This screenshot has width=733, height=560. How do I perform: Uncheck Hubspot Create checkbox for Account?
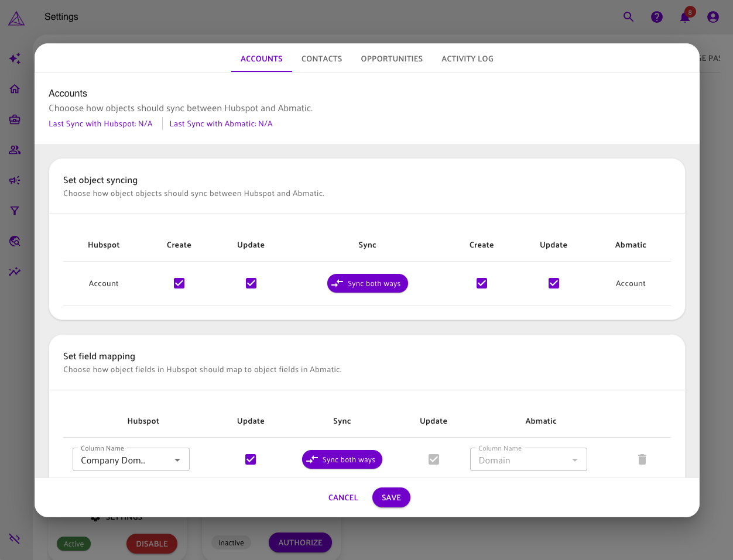click(179, 283)
